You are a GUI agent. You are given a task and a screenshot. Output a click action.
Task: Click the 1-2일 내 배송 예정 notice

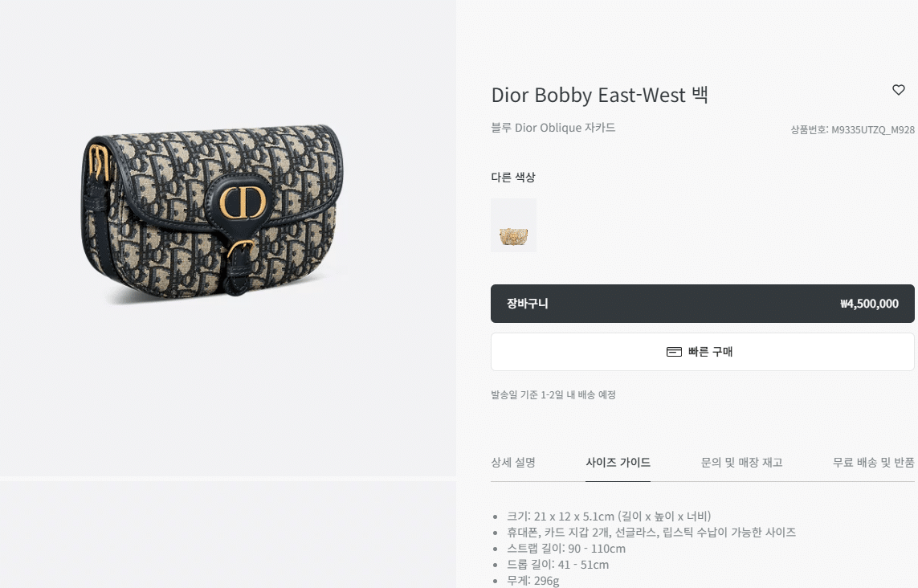click(553, 394)
